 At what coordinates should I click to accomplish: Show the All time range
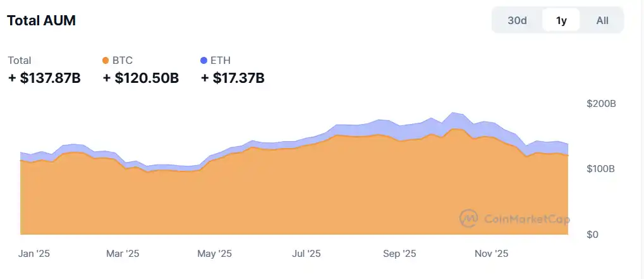(602, 20)
